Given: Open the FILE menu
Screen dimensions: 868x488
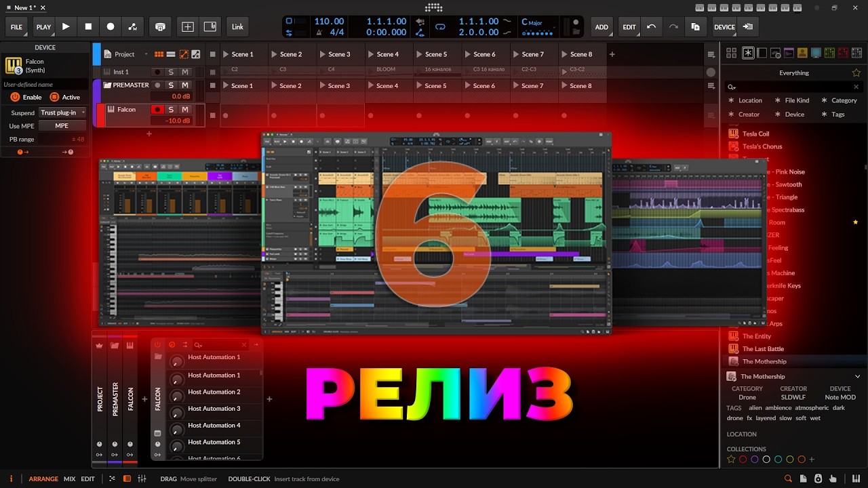Looking at the screenshot, I should pyautogui.click(x=16, y=27).
